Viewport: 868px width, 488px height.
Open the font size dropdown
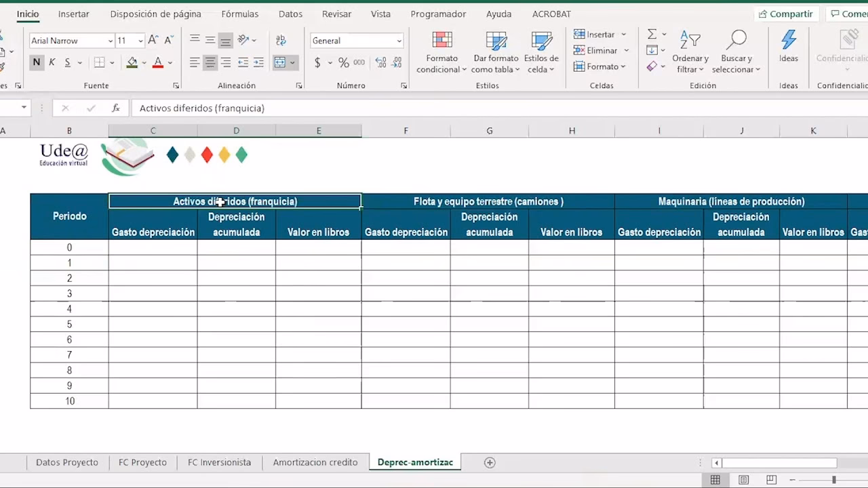pyautogui.click(x=140, y=41)
